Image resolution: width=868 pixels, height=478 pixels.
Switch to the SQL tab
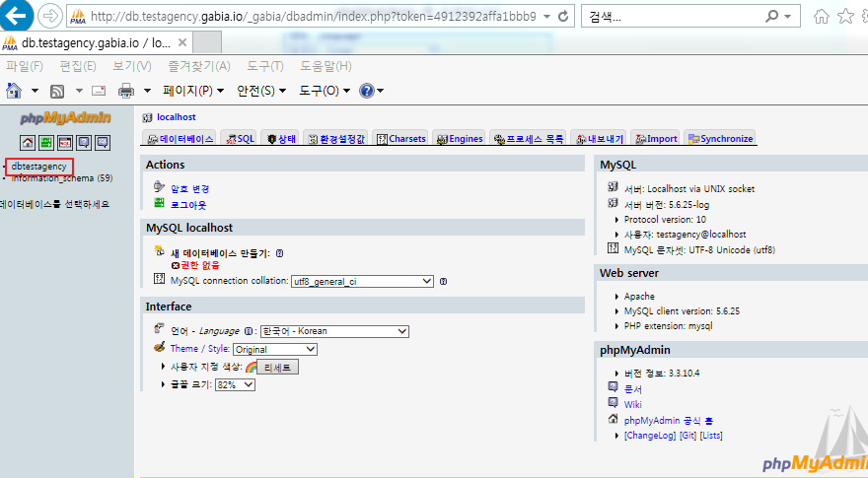(x=241, y=138)
